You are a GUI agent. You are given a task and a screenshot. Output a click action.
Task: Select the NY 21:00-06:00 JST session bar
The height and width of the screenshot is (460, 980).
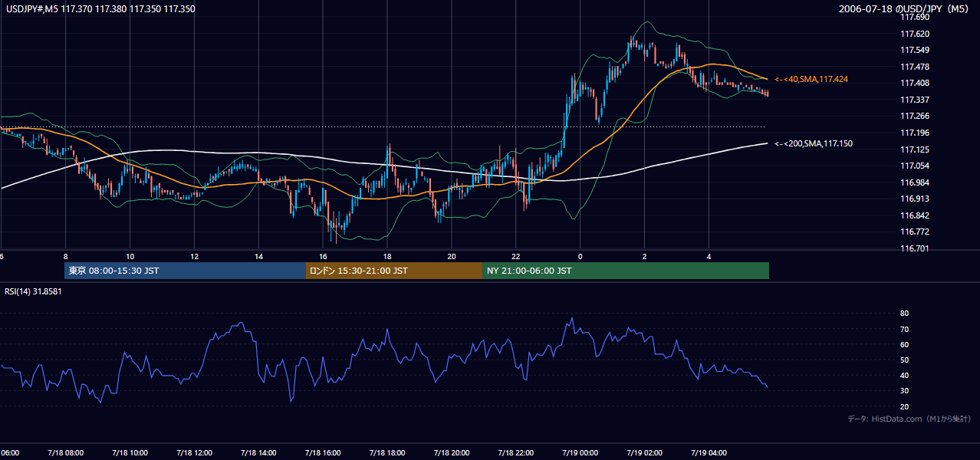point(626,271)
